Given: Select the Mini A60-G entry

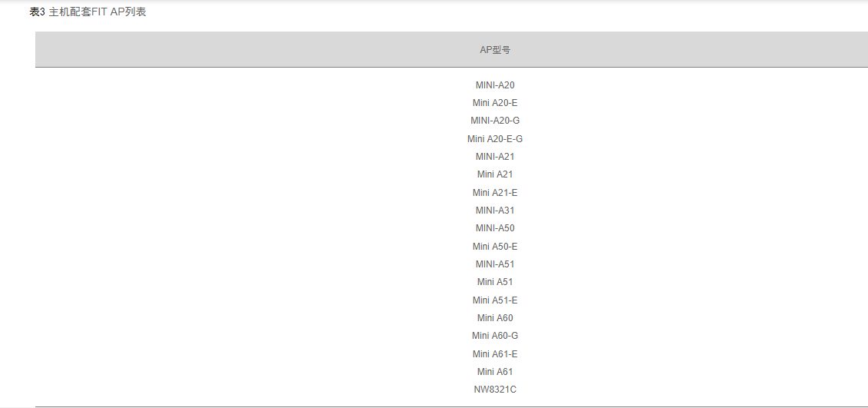Looking at the screenshot, I should click(x=495, y=335).
